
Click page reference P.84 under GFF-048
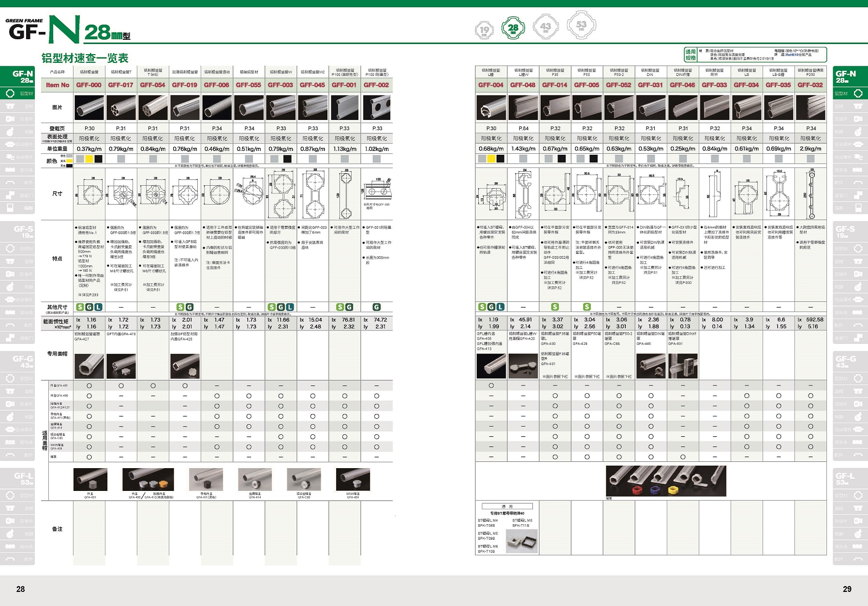pos(523,129)
